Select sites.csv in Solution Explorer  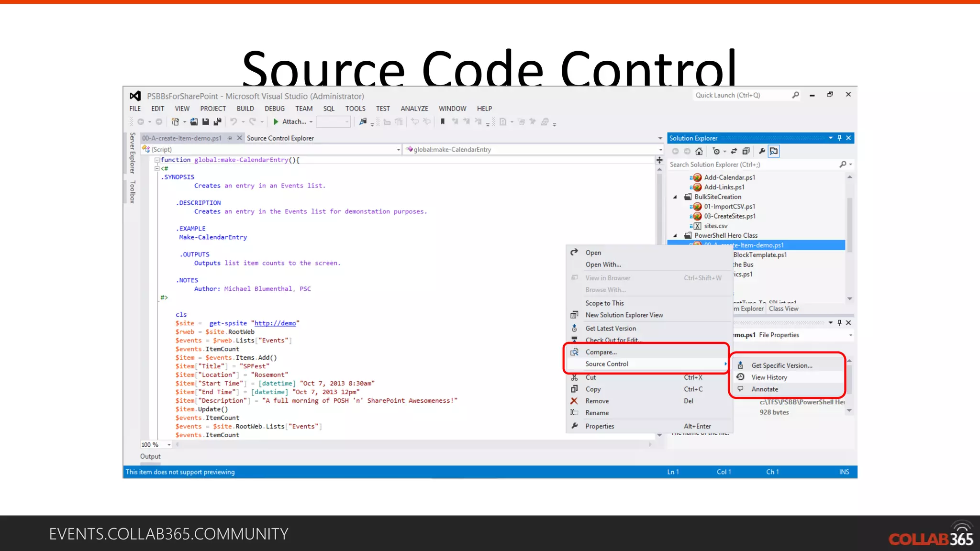(715, 226)
